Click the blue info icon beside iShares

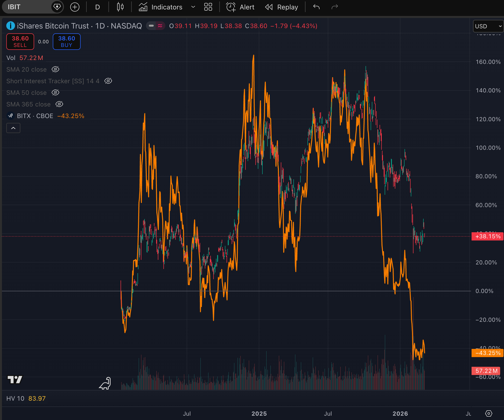coord(10,26)
